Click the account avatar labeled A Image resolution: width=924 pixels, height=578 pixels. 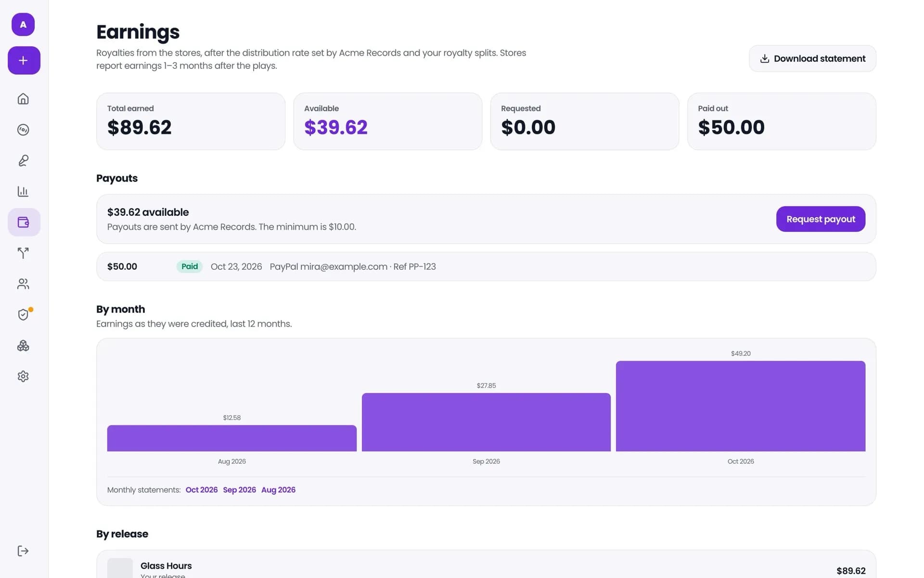(23, 25)
